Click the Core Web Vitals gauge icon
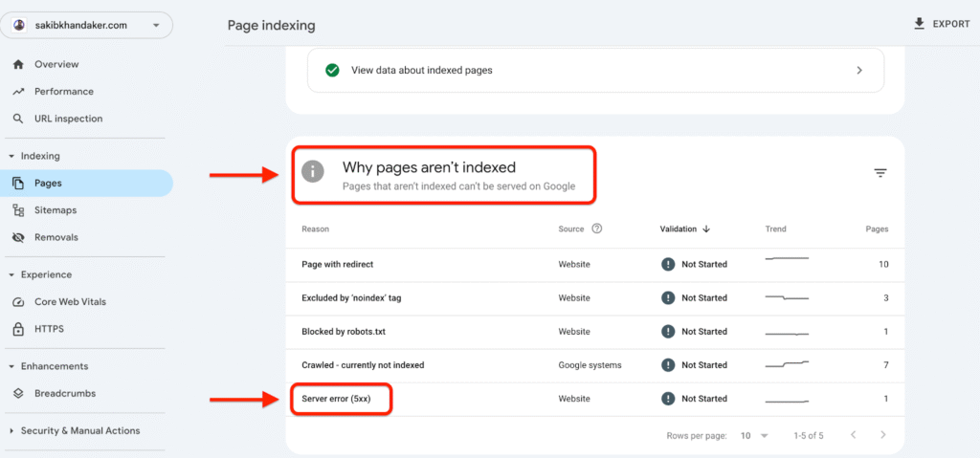Screen dimensions: 980x458 (18, 302)
